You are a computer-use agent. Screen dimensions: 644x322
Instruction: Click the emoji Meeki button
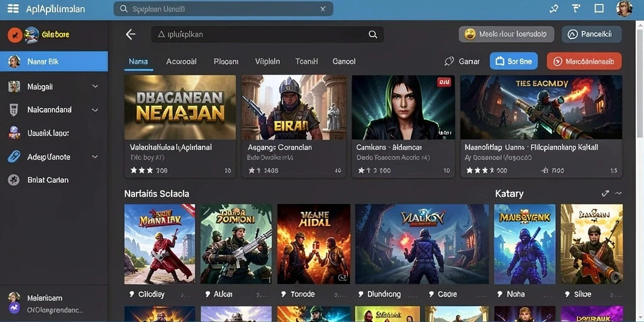506,35
